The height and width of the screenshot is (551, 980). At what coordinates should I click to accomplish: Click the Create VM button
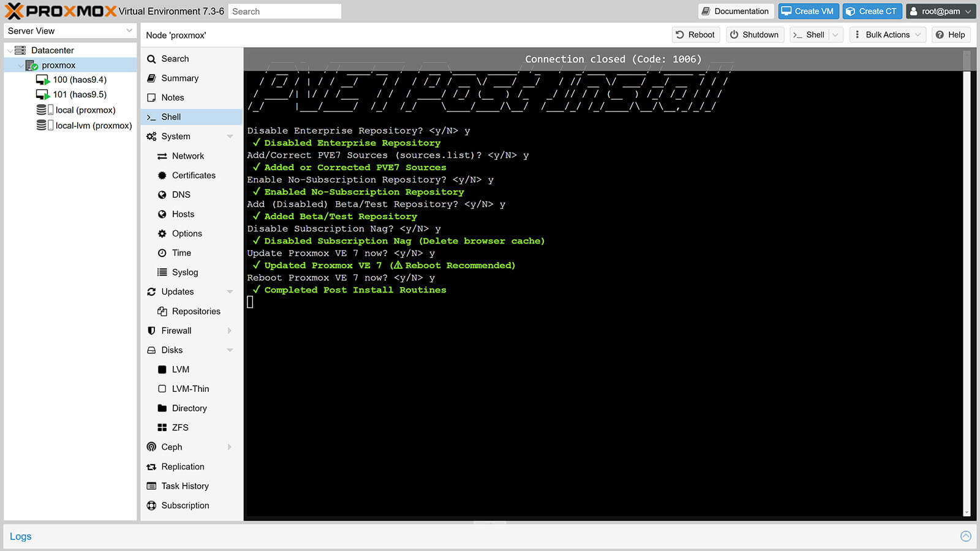(x=808, y=11)
